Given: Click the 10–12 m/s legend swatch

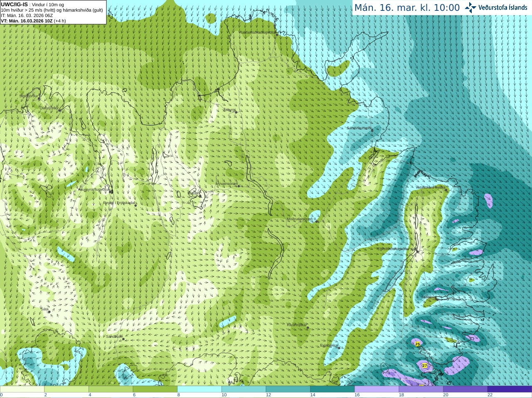Looking at the screenshot, I should point(244,389).
